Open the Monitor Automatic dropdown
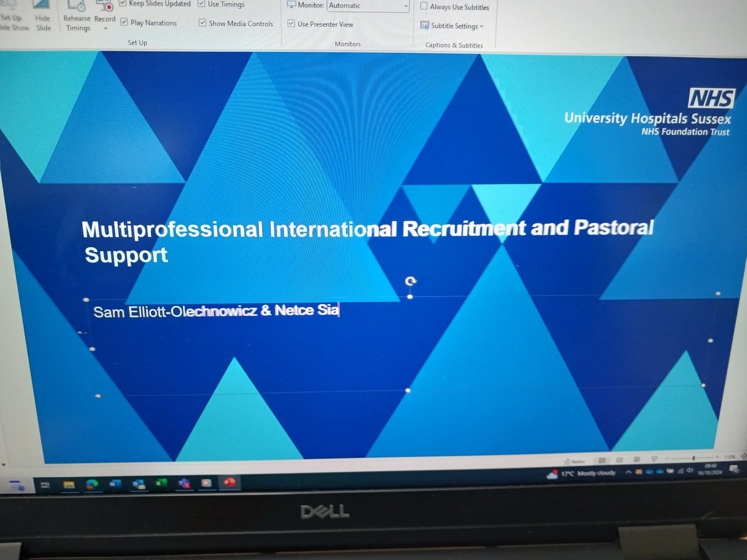Screen dimensions: 747x560 coord(369,6)
